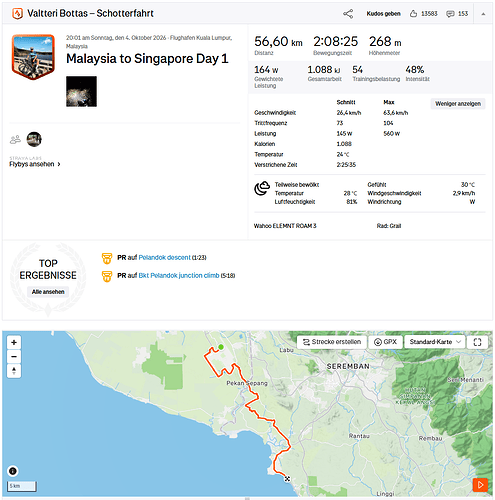Click Pekan Sepang label on the map

point(247,383)
